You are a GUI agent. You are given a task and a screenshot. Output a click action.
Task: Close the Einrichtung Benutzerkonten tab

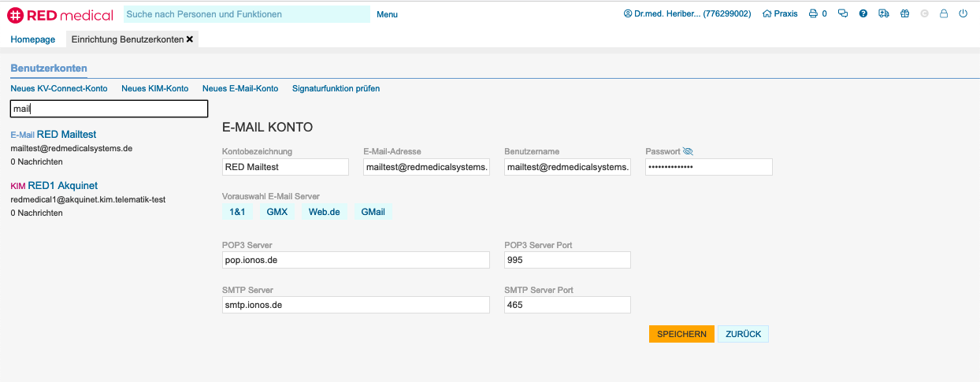point(190,39)
